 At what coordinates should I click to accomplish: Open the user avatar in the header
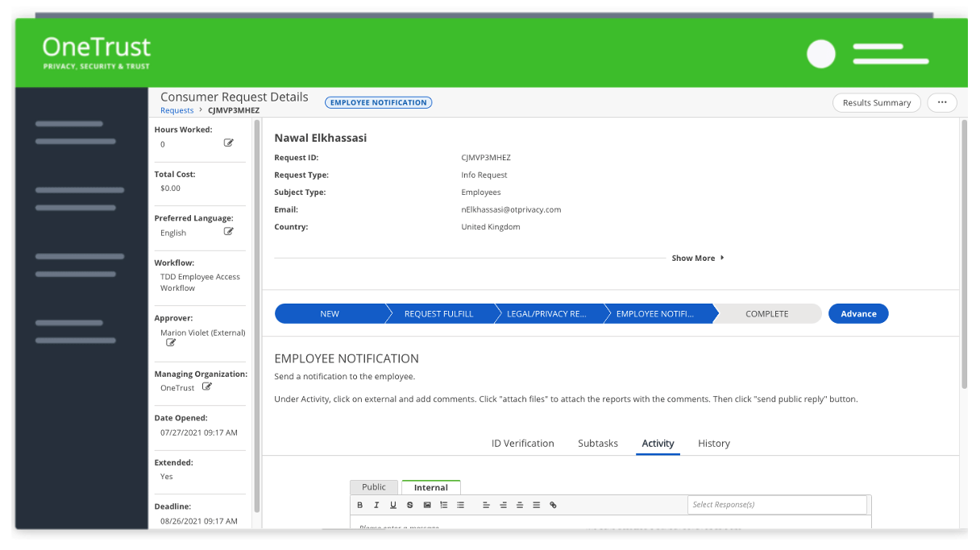tap(821, 54)
